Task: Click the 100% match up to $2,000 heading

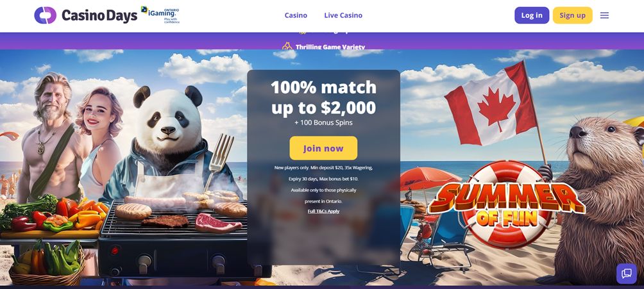Action: tap(323, 97)
